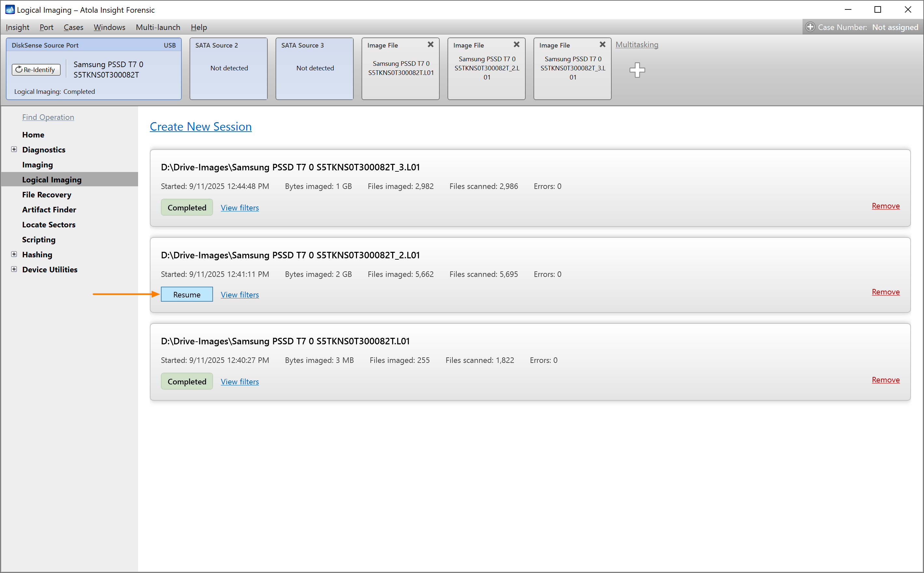Open the Multi-launch menu

click(158, 27)
